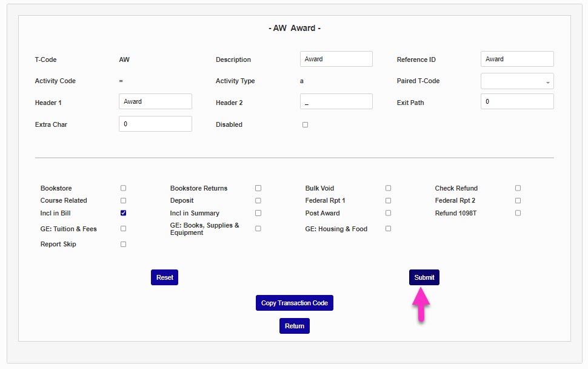Image resolution: width=588 pixels, height=369 pixels.
Task: Click the Copy Transaction Code button
Action: tap(295, 303)
